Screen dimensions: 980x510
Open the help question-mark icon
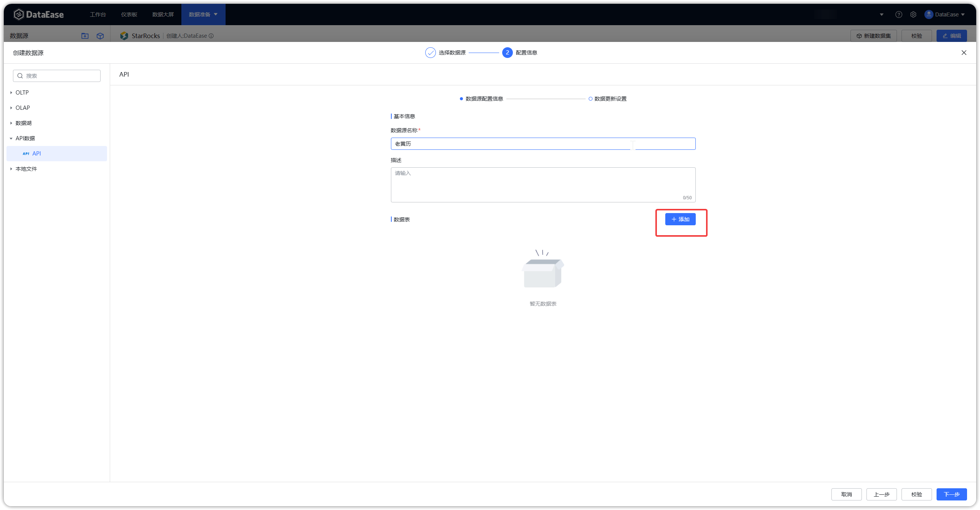tap(899, 14)
